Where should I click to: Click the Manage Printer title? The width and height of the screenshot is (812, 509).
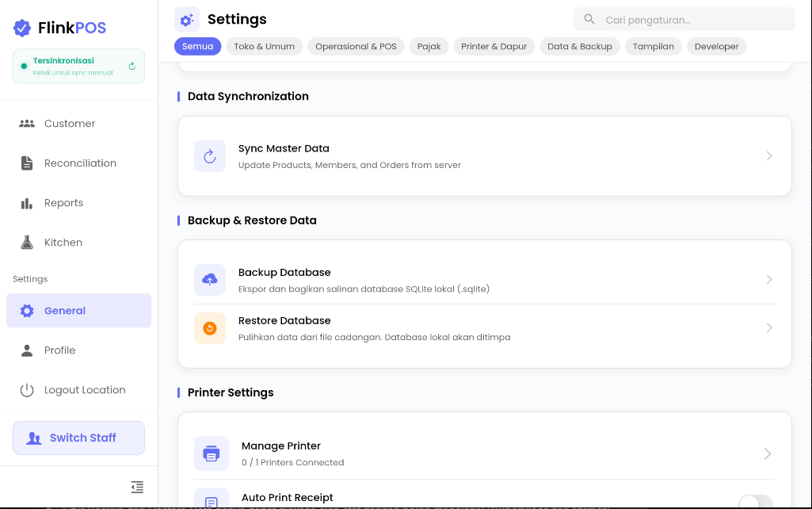point(281,446)
